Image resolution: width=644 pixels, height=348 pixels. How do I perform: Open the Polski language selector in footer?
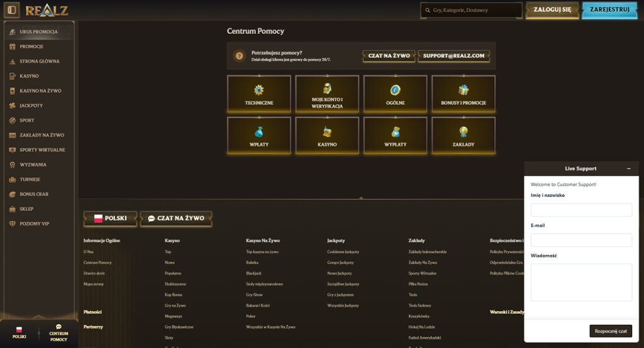pos(111,219)
